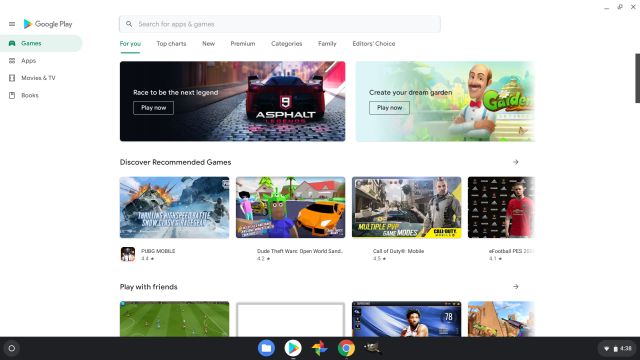Viewport: 640px width, 360px height.
Task: Switch to the For you tab
Action: pyautogui.click(x=130, y=44)
